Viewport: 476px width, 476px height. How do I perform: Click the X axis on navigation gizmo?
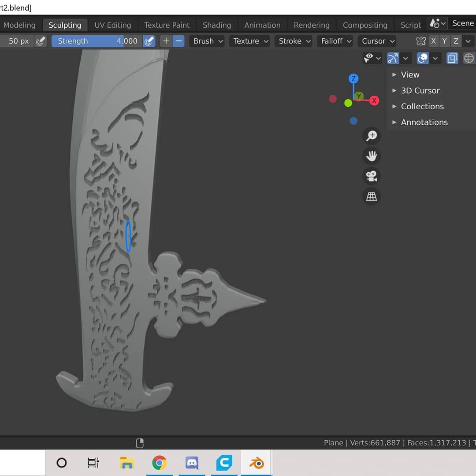click(374, 100)
